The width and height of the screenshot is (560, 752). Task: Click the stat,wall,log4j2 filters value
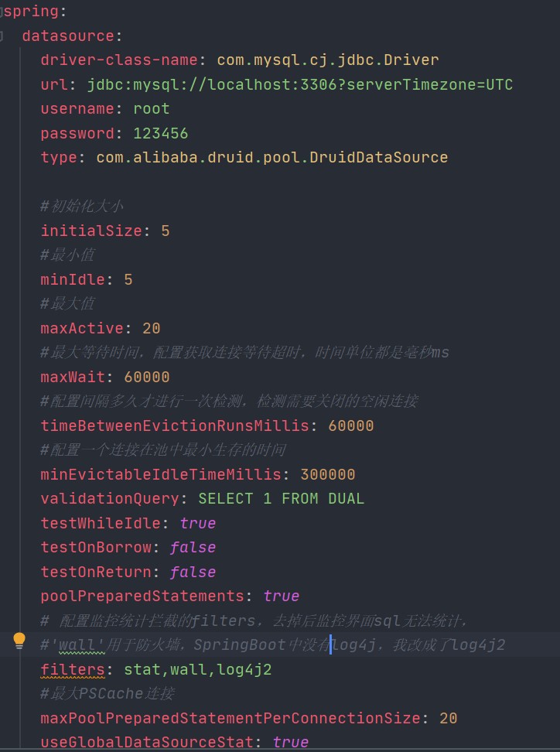198,669
